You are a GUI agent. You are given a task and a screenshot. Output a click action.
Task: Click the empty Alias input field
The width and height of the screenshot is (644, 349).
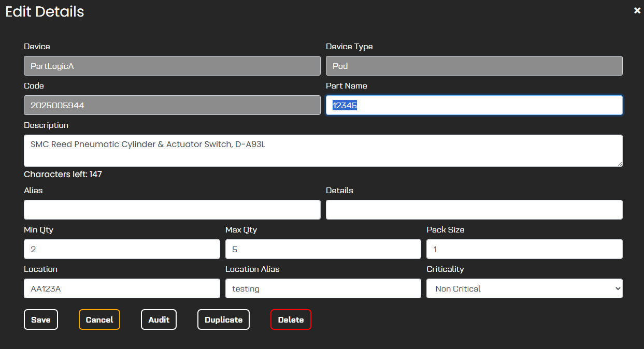click(x=172, y=210)
